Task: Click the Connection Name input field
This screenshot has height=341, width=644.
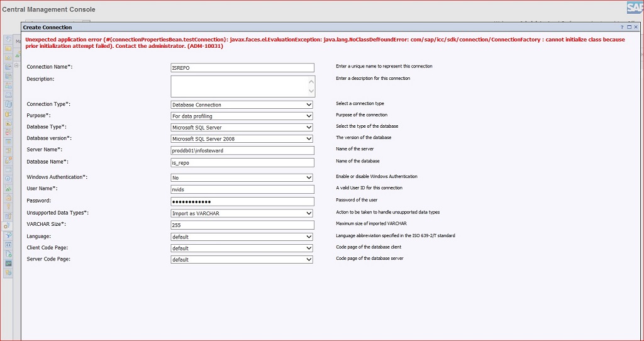Action: pyautogui.click(x=241, y=67)
